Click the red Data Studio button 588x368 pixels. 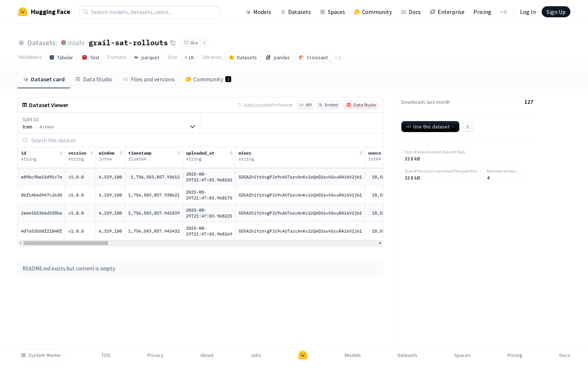click(x=361, y=105)
